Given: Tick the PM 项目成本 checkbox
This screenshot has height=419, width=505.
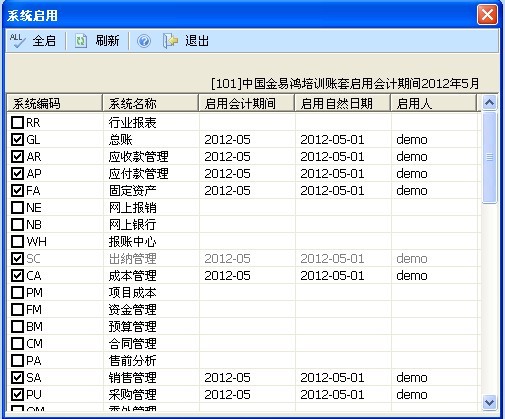Looking at the screenshot, I should [17, 293].
